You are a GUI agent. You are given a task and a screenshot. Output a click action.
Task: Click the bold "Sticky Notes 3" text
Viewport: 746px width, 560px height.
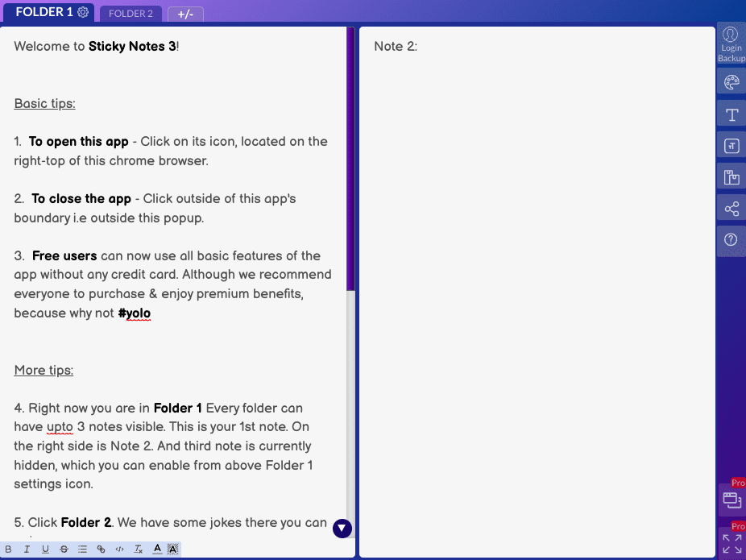(132, 46)
